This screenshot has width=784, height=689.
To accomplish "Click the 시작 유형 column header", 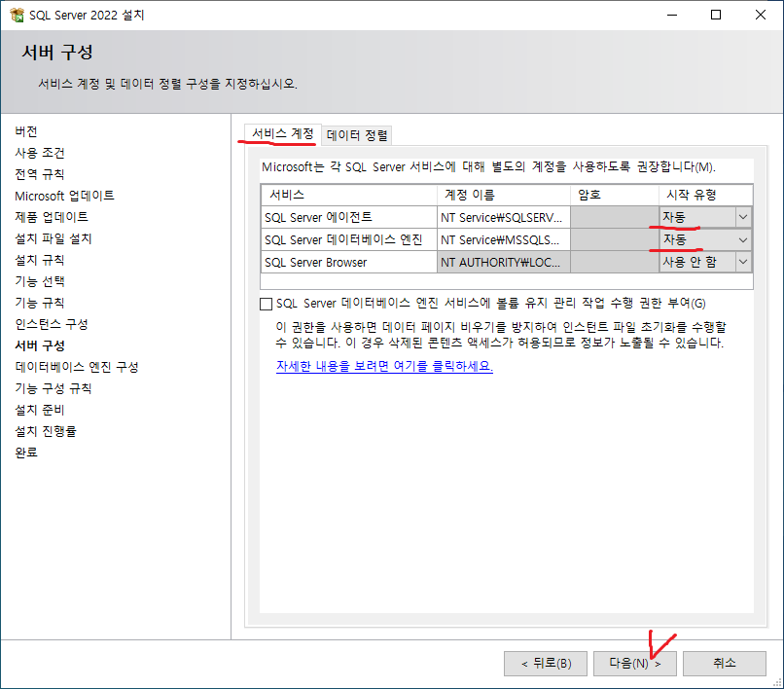I will 705,195.
